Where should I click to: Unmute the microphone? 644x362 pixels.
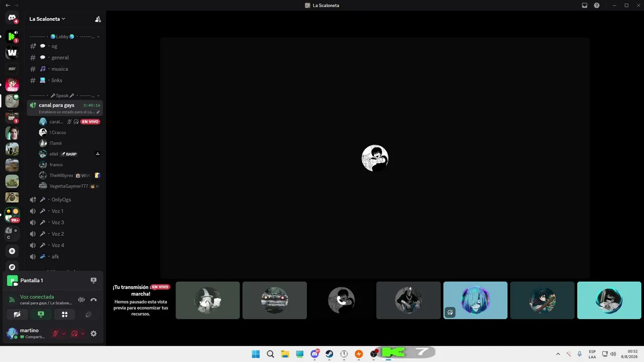click(55, 333)
